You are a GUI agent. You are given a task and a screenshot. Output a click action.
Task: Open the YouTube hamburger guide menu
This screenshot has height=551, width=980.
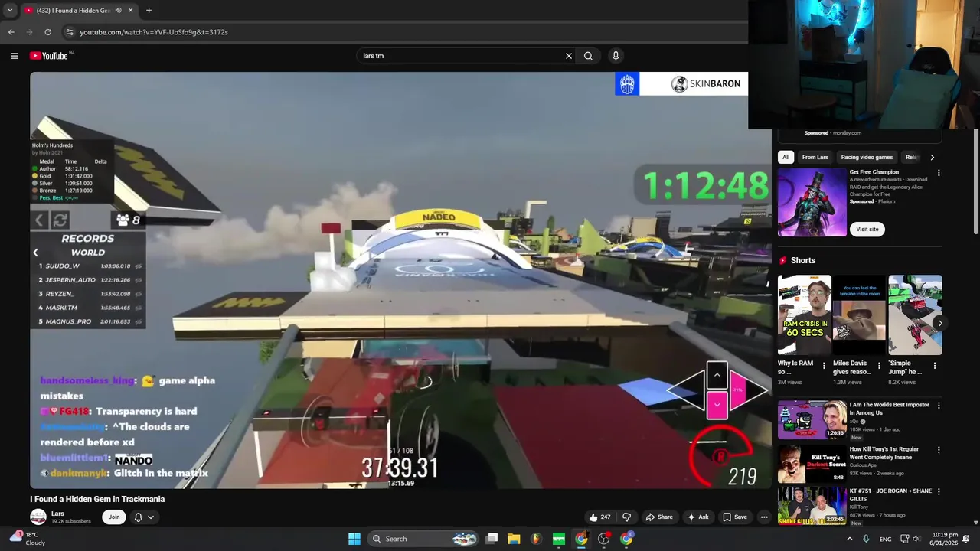[14, 56]
